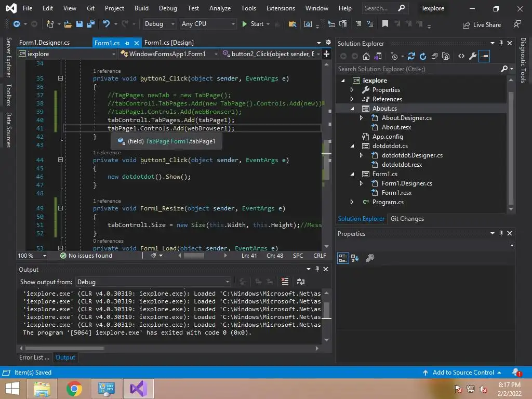Switch to the Form1.Designer.cs tab
This screenshot has width=532, height=399.
[45, 43]
